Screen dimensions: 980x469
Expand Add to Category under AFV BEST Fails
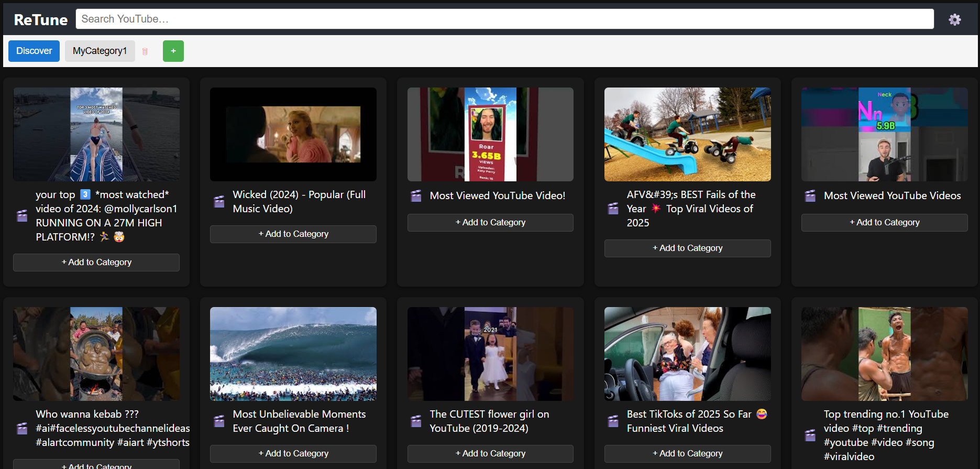coord(687,248)
